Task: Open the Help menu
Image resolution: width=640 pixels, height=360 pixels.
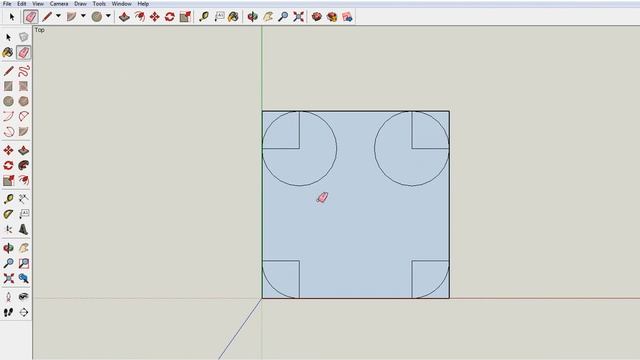Action: coord(143,4)
